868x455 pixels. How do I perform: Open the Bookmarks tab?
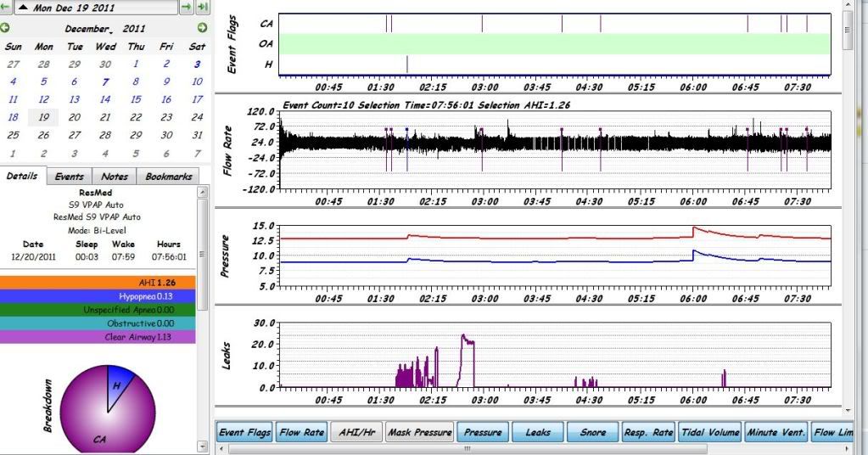(168, 177)
